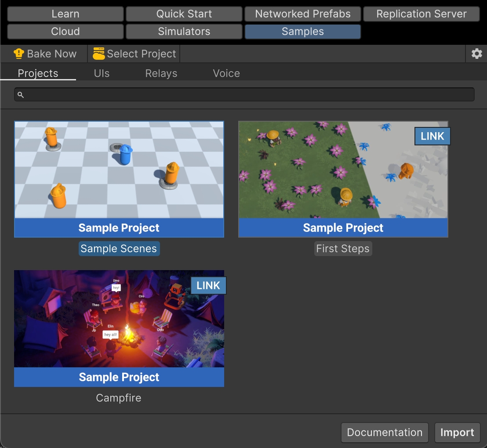This screenshot has height=448, width=487.
Task: Click the search magnifier icon
Action: coord(20,95)
